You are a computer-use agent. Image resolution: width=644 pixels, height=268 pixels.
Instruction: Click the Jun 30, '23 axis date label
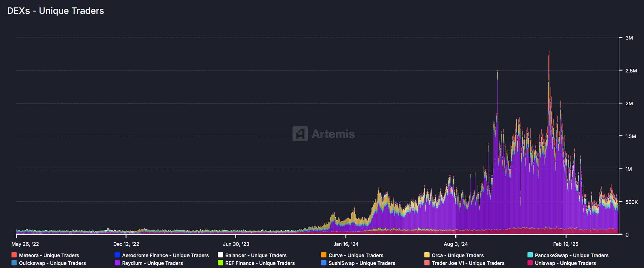(236, 244)
